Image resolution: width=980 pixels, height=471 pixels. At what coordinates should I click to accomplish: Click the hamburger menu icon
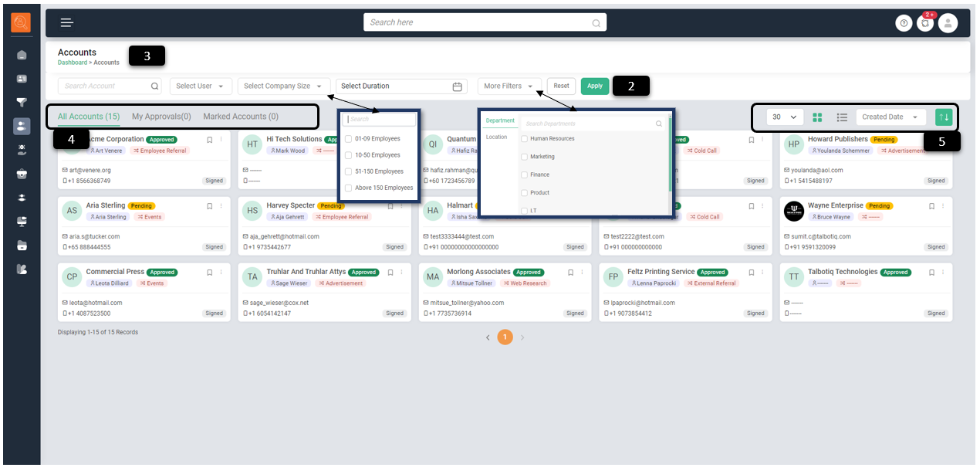67,22
